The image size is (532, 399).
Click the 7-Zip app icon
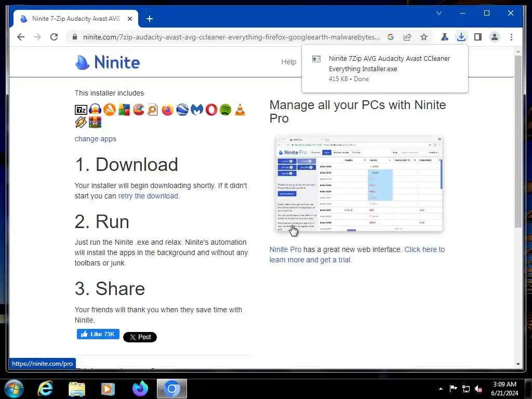(x=81, y=110)
